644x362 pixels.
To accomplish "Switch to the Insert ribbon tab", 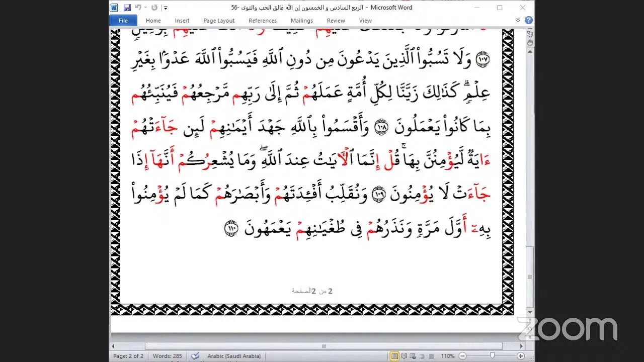I will point(182,21).
